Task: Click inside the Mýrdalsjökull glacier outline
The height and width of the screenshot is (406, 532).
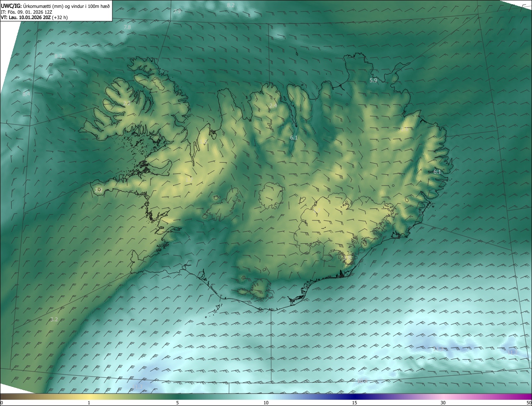Action: click(x=261, y=288)
